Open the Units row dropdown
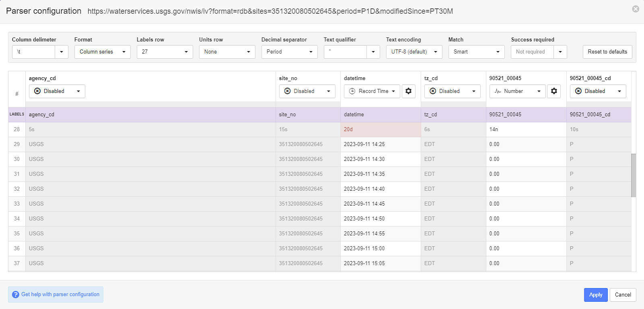Viewport: 644px width, 309px height. (x=227, y=52)
